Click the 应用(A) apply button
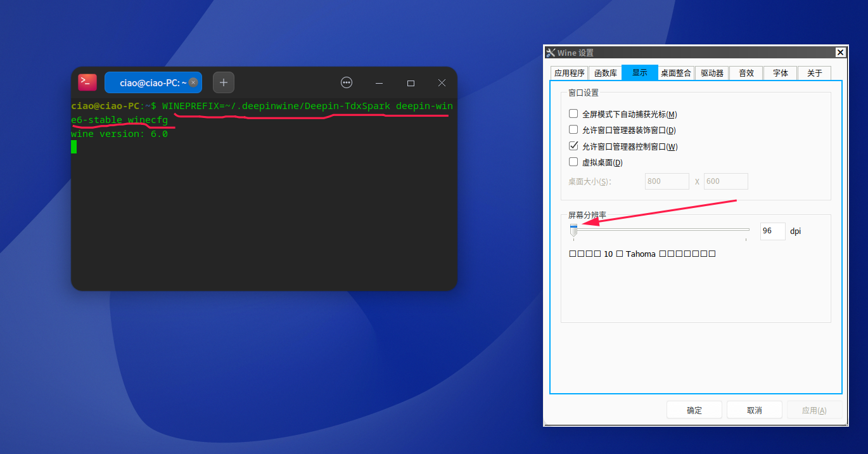The width and height of the screenshot is (868, 454). 814,409
